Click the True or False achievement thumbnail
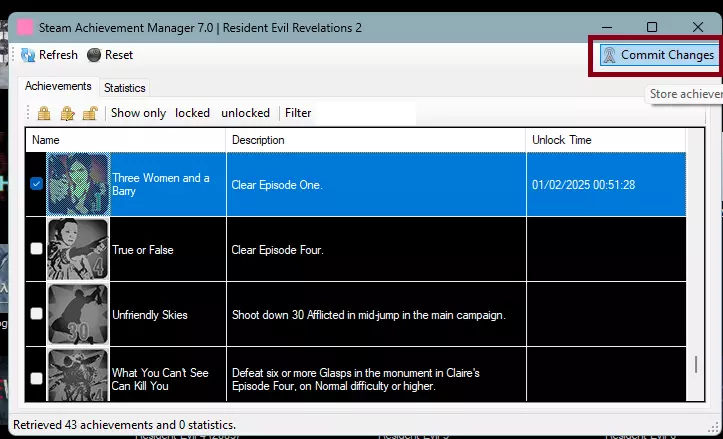723x439 pixels. coord(78,249)
